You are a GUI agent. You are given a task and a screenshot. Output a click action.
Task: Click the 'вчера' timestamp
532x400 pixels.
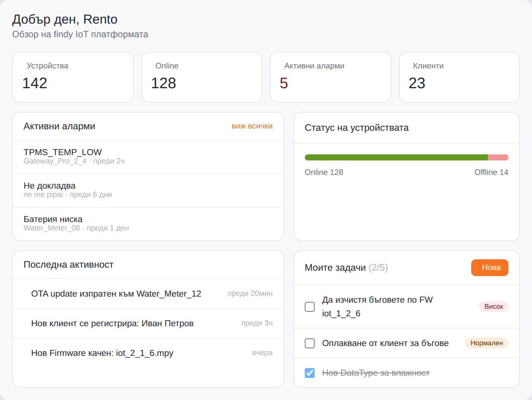click(263, 353)
